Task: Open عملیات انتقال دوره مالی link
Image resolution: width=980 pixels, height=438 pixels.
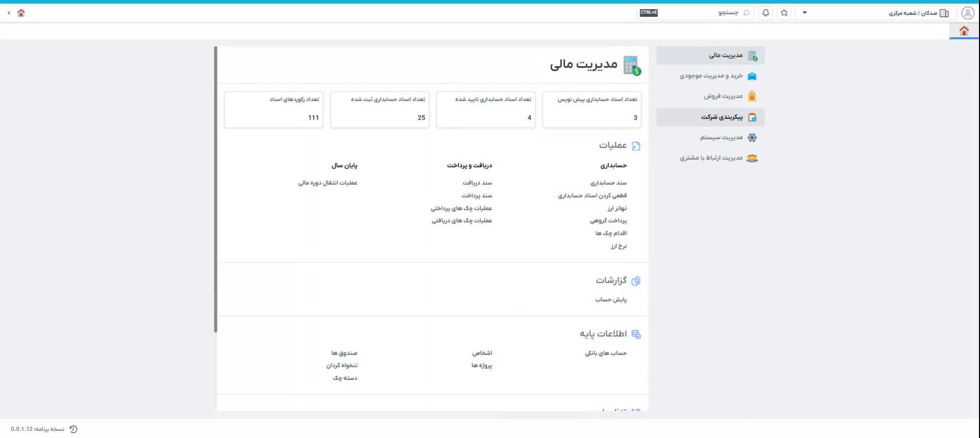Action: (328, 183)
